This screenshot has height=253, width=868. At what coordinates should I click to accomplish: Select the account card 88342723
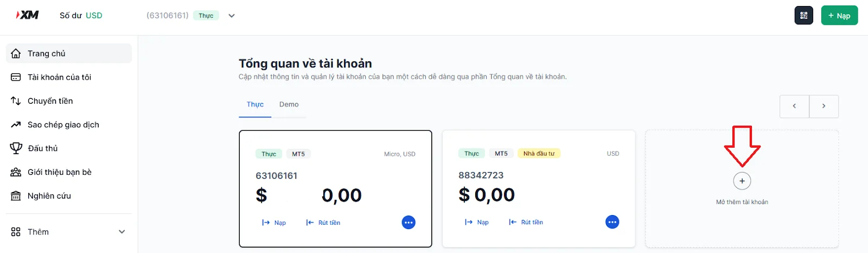click(539, 189)
